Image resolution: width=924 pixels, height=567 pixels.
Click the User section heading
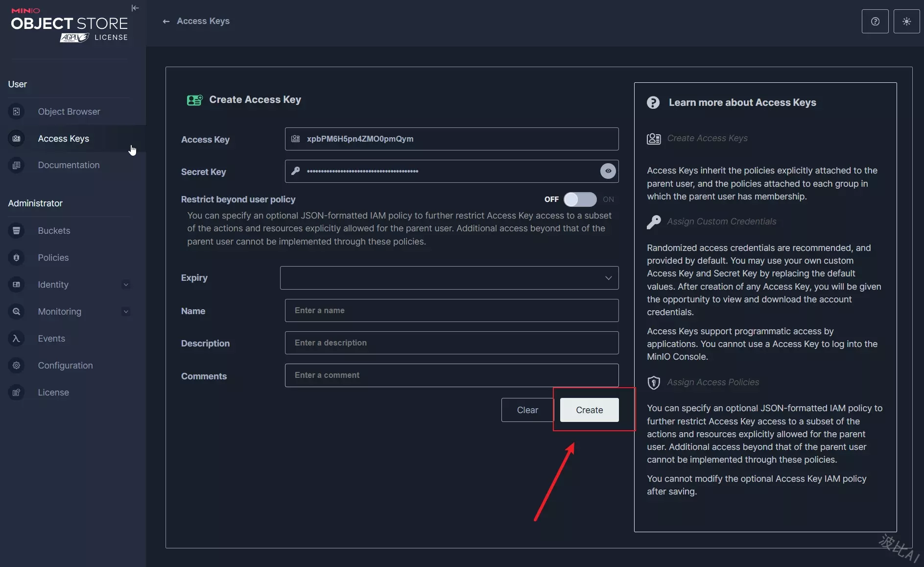pyautogui.click(x=18, y=84)
